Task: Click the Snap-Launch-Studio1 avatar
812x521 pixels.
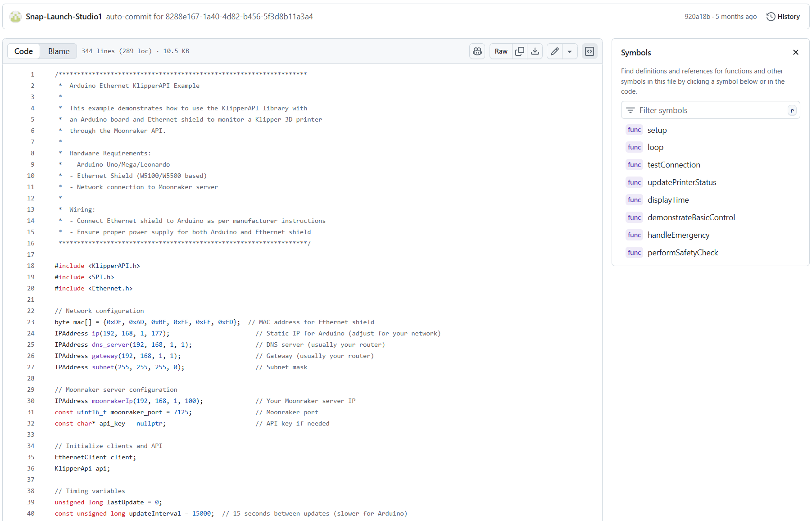Action: (x=16, y=17)
